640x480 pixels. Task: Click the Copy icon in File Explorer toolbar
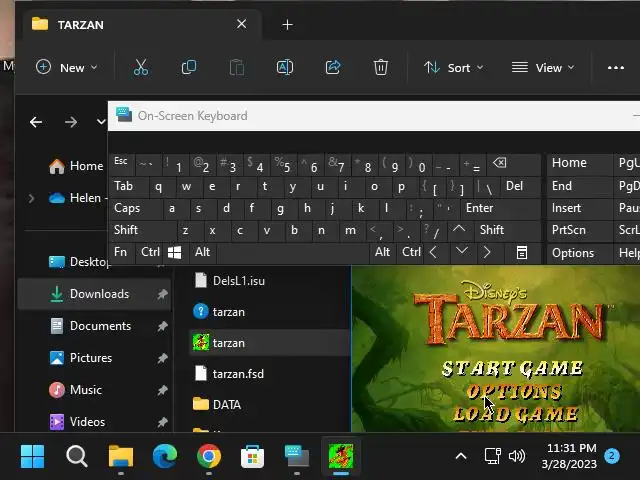tap(189, 67)
